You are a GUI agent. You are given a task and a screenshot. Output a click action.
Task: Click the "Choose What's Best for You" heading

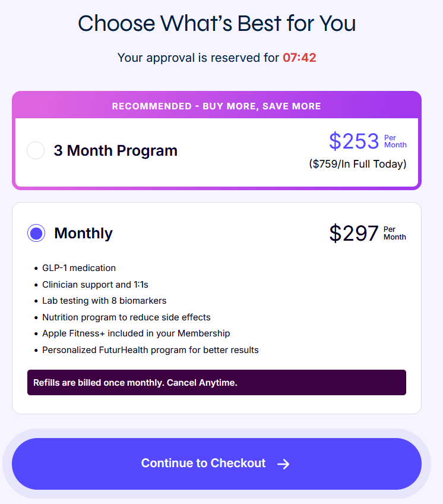point(217,24)
